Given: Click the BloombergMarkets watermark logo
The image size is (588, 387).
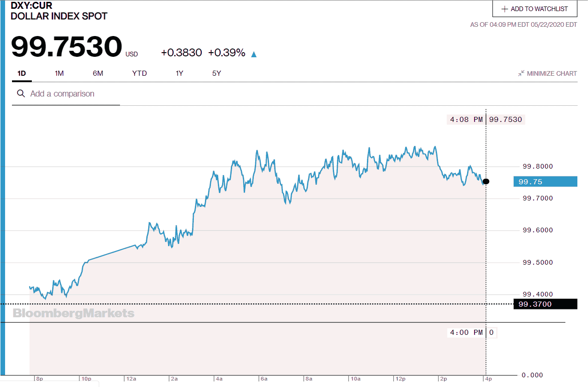Looking at the screenshot, I should 74,314.
